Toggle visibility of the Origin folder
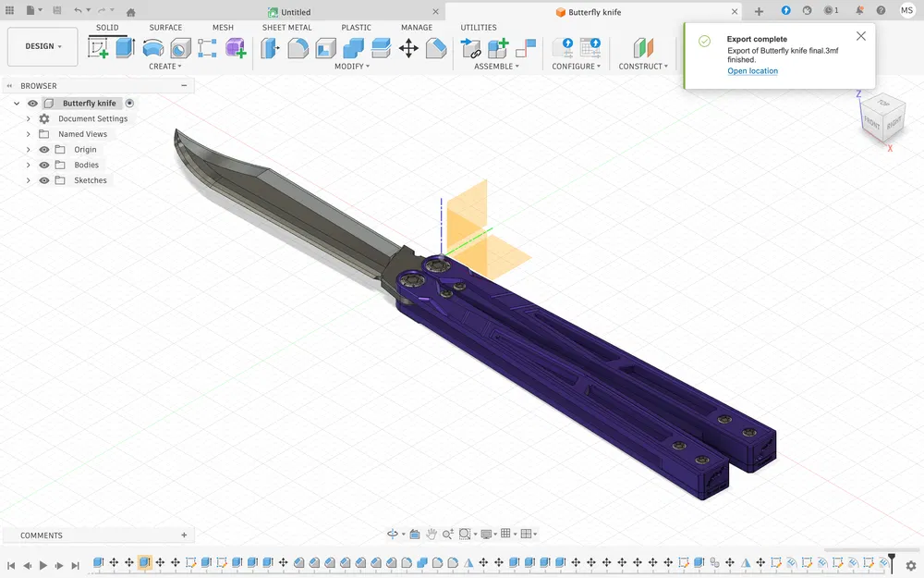The height and width of the screenshot is (578, 924). 43,149
